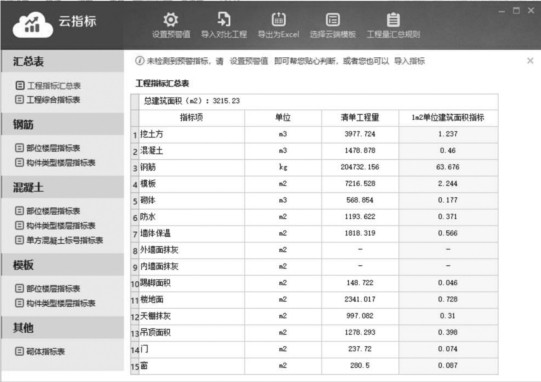Open 工程量汇总规则 clipboard icon
541x382 pixels.
(393, 20)
